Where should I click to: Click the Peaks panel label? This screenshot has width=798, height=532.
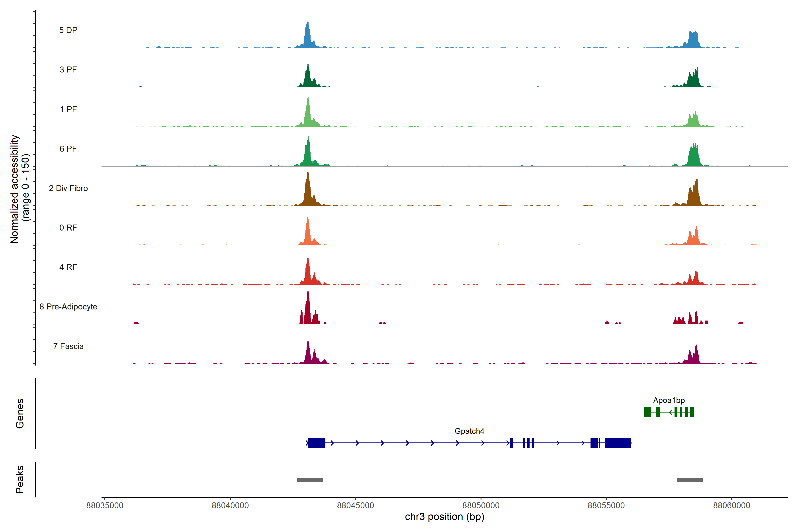(x=20, y=479)
